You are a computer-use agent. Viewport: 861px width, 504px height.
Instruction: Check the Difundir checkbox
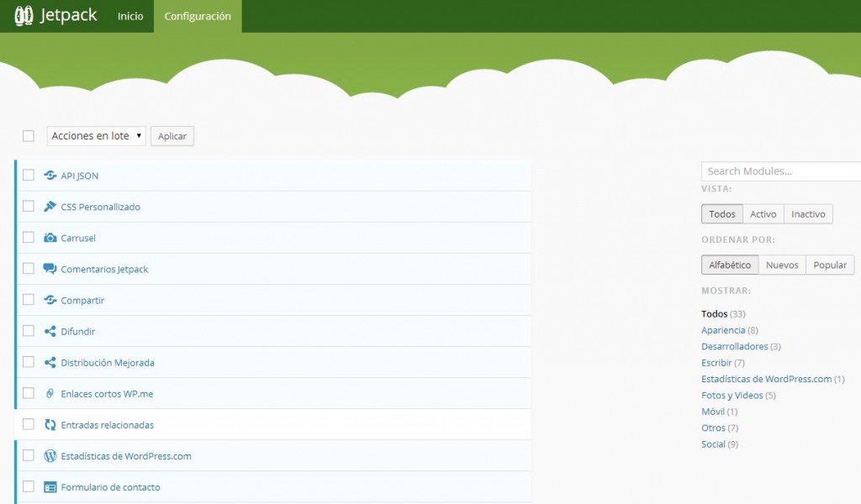click(x=29, y=331)
